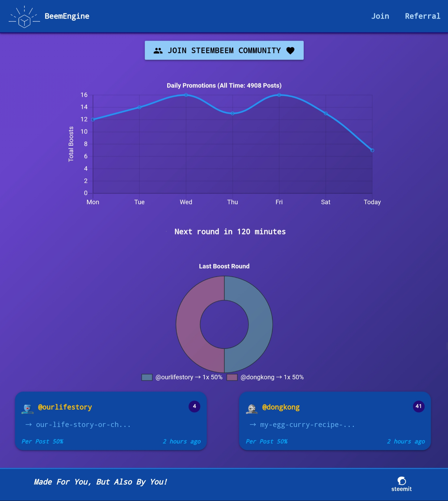Click the steemit logo in footer

tap(401, 484)
